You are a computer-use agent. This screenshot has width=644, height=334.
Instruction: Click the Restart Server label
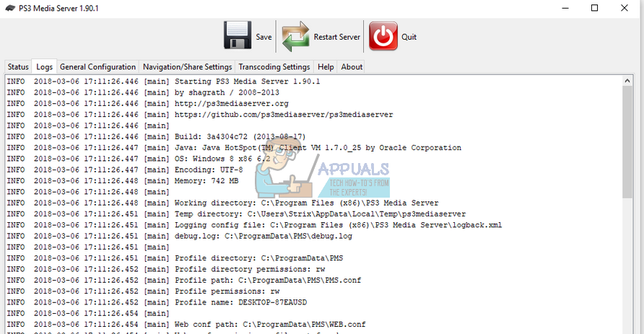click(336, 37)
